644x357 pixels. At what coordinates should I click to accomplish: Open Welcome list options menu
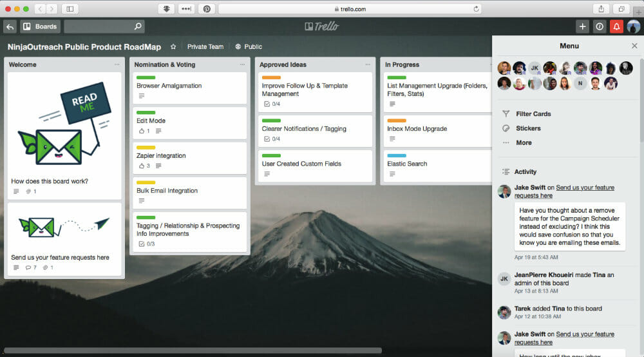point(117,64)
